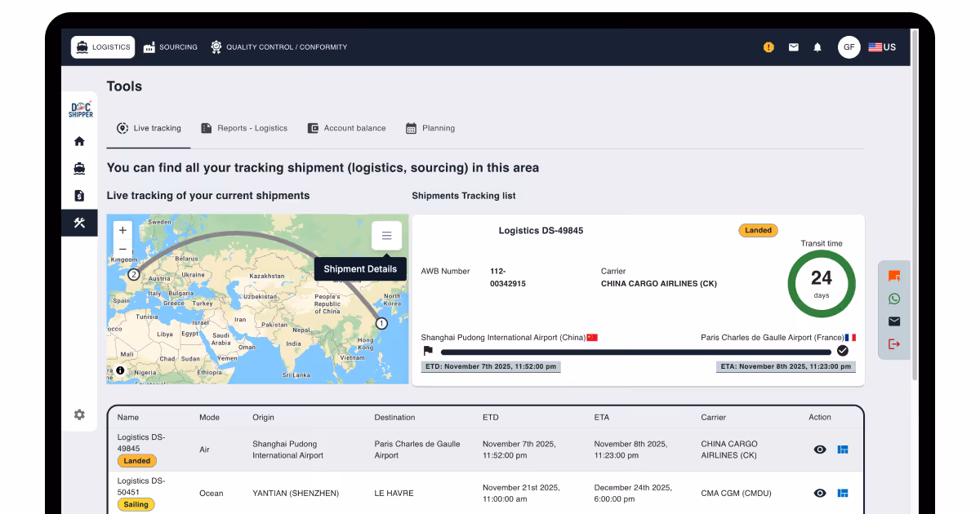Sort by Destination column header
Screen dimensions: 980x514
coord(394,417)
